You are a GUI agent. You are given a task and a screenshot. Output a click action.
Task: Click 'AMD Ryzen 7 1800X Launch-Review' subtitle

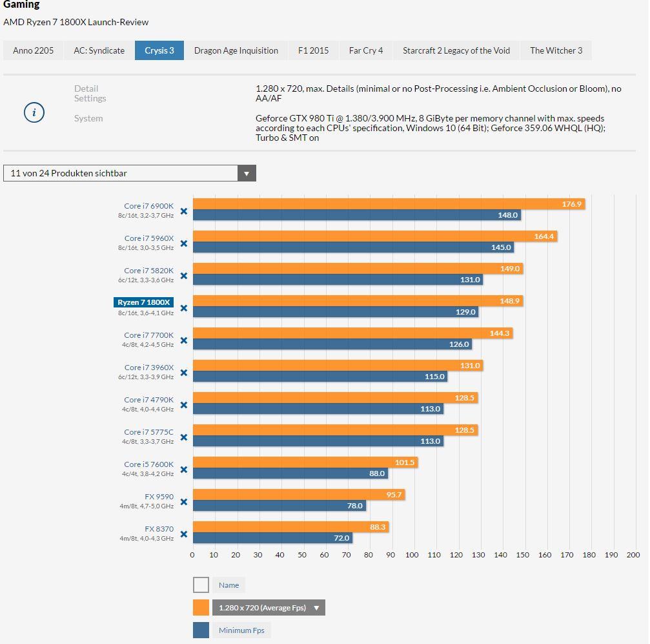[76, 22]
